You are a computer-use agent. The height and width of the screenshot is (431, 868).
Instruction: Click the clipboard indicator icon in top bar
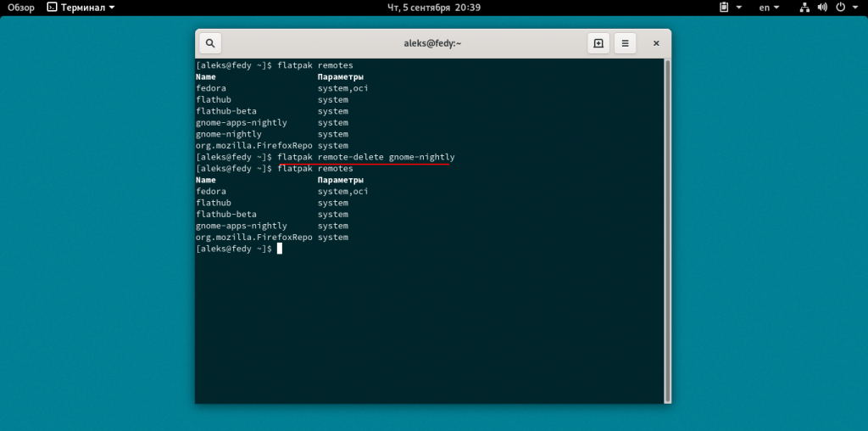(724, 8)
